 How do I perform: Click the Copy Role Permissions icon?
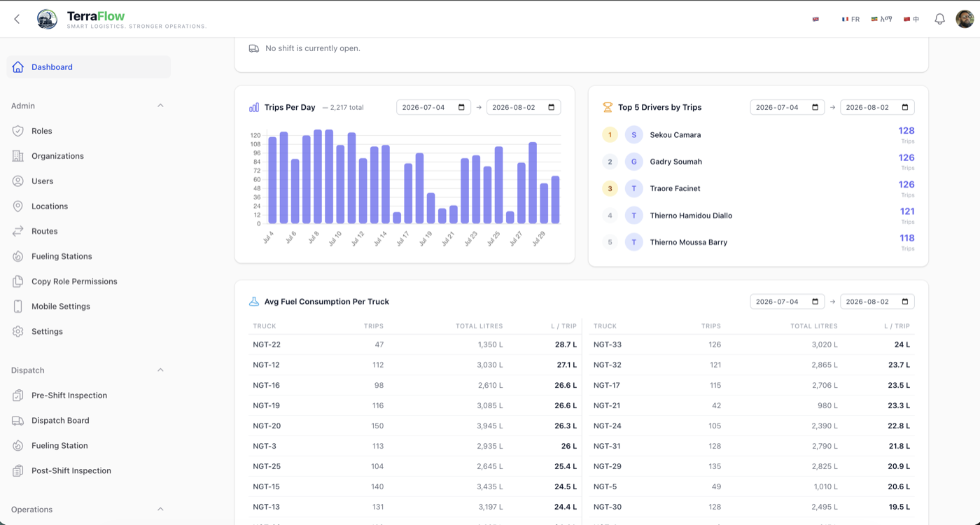[18, 281]
